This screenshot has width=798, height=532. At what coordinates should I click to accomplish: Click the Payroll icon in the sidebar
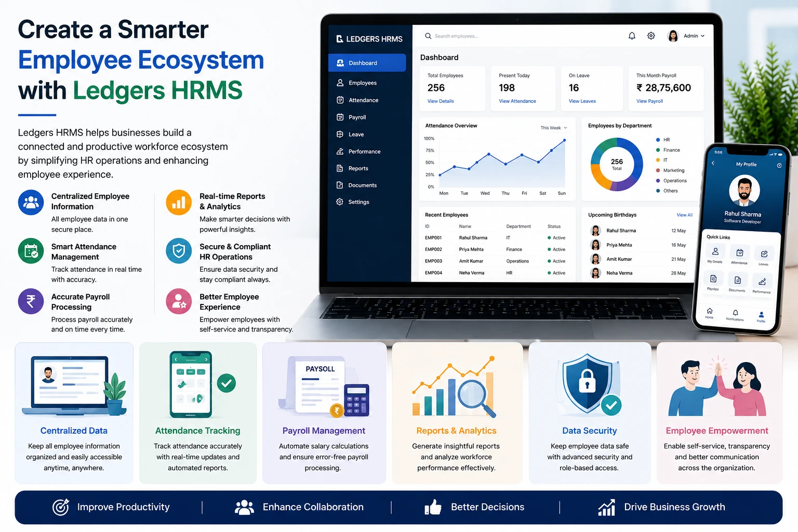(340, 117)
